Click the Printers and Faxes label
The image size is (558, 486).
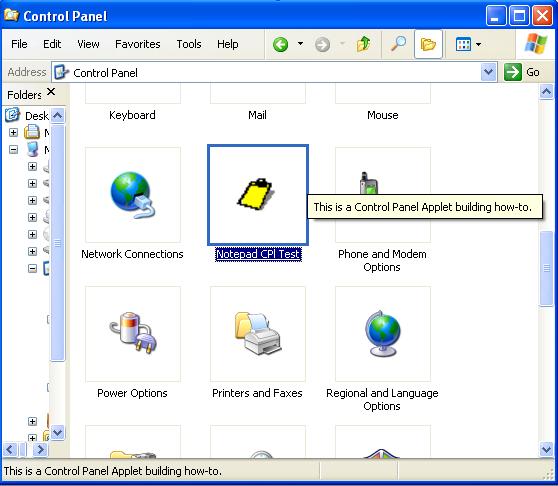coord(257,393)
